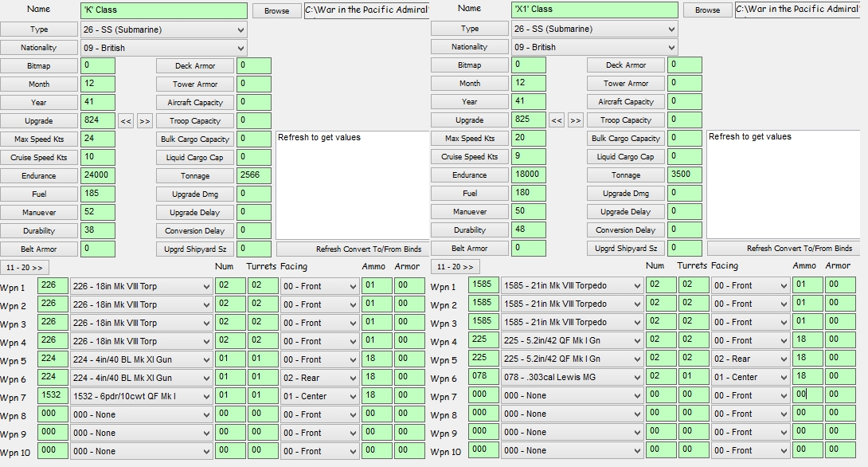This screenshot has width=868, height=467.
Task: Click Fuel field showing 185
Action: click(x=98, y=194)
